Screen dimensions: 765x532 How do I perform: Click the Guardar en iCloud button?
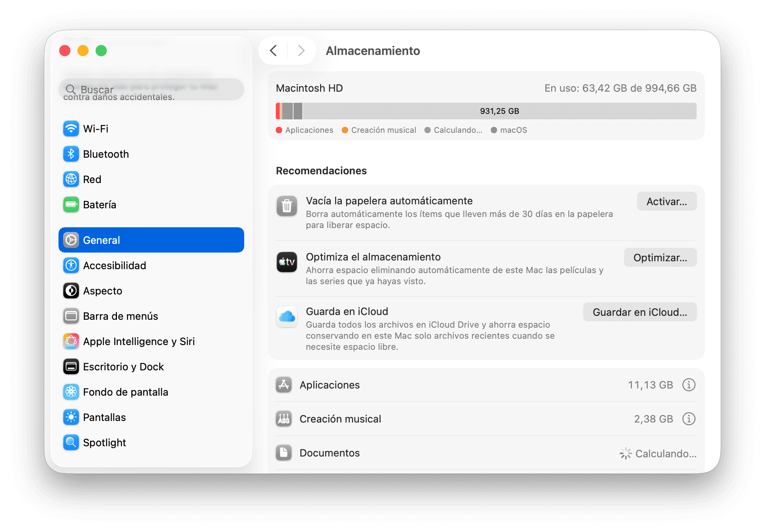click(x=640, y=312)
